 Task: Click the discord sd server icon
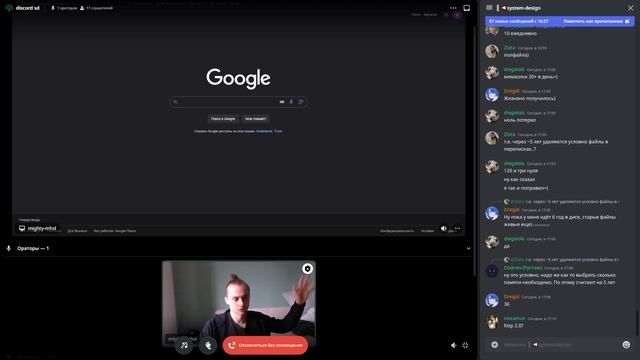(x=9, y=8)
